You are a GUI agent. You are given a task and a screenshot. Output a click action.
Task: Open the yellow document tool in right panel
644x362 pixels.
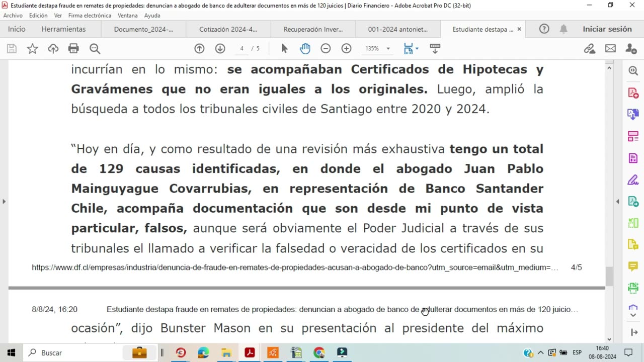[x=633, y=244]
